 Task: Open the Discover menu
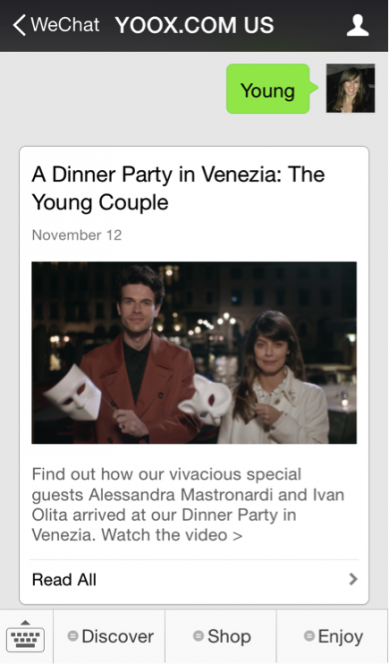[x=110, y=636]
